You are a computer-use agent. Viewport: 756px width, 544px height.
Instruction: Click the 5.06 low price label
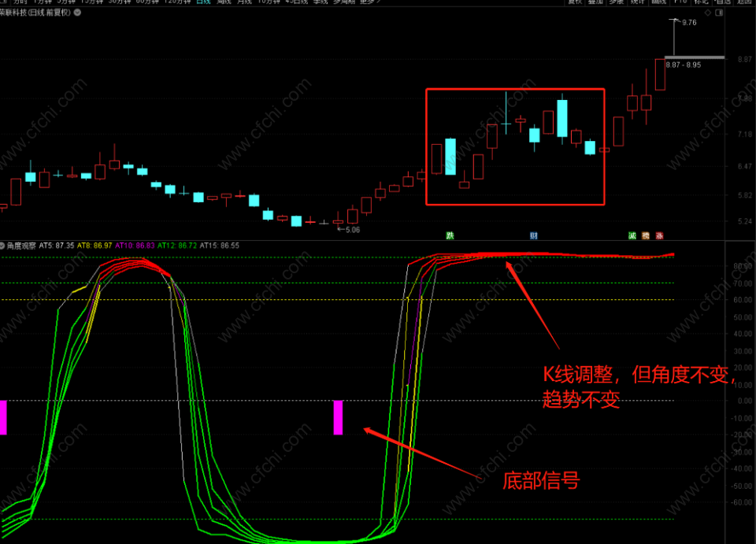click(353, 230)
